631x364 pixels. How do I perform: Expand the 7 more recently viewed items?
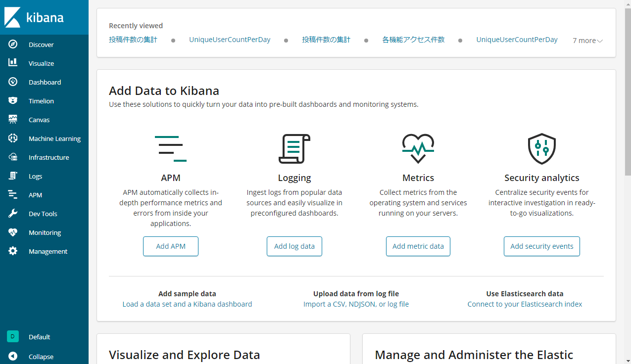coord(587,40)
